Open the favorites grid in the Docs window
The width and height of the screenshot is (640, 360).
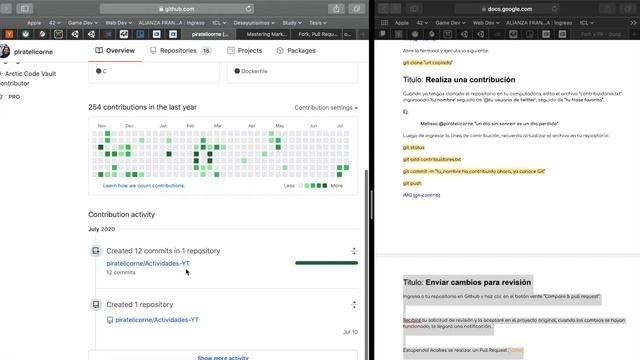[x=384, y=23]
